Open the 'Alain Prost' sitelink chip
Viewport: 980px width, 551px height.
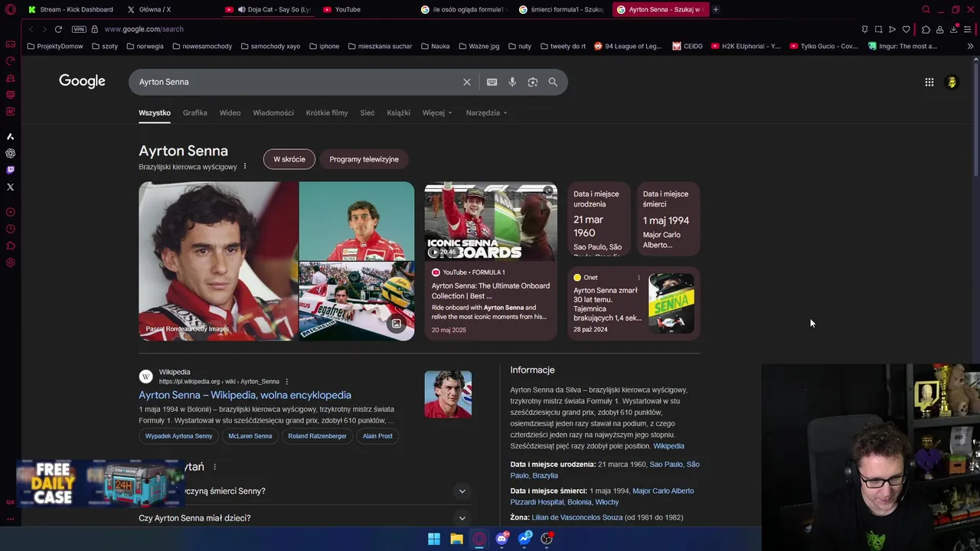[x=377, y=436]
